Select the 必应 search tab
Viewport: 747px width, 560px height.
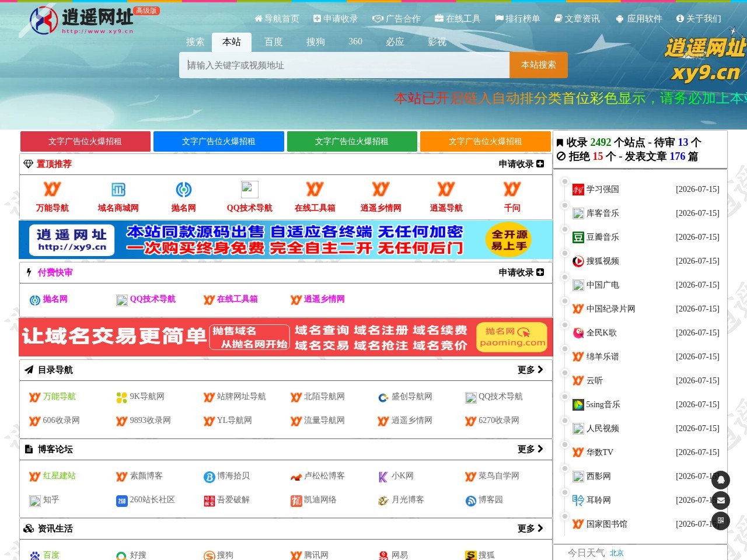(395, 42)
